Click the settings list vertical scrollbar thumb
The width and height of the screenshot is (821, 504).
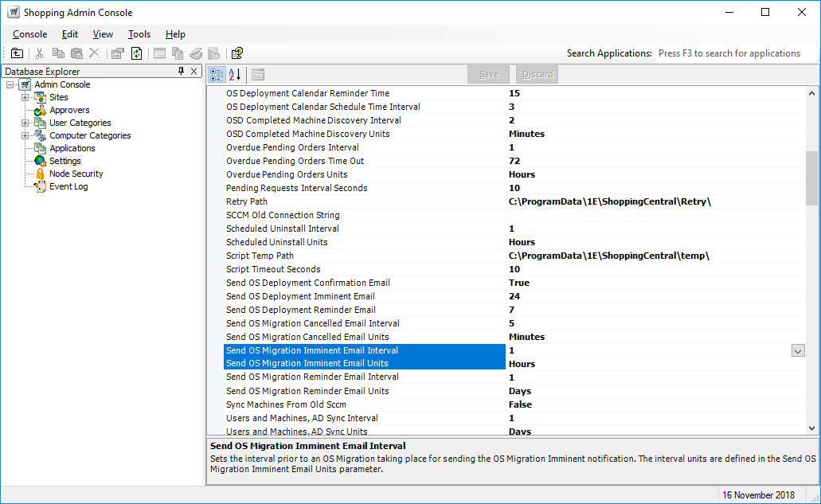pyautogui.click(x=811, y=178)
